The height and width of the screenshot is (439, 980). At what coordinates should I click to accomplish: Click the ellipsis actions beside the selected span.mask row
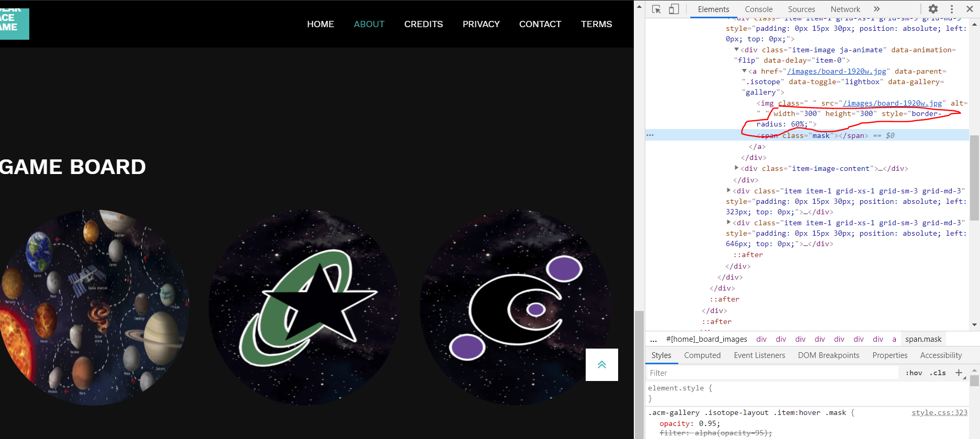tap(650, 135)
